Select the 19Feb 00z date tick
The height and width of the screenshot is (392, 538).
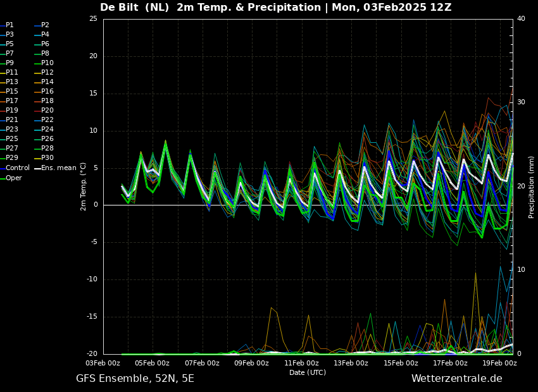click(x=500, y=363)
